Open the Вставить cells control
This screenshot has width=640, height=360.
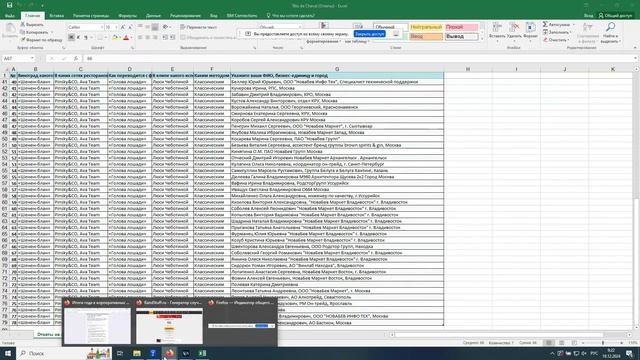(x=497, y=31)
